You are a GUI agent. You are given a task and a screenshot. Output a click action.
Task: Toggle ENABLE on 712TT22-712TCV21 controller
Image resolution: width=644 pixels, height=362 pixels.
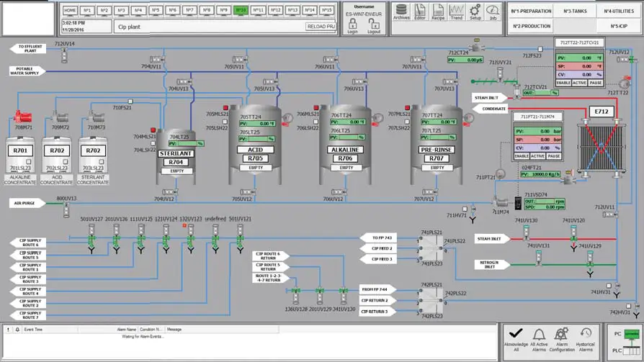pos(563,83)
